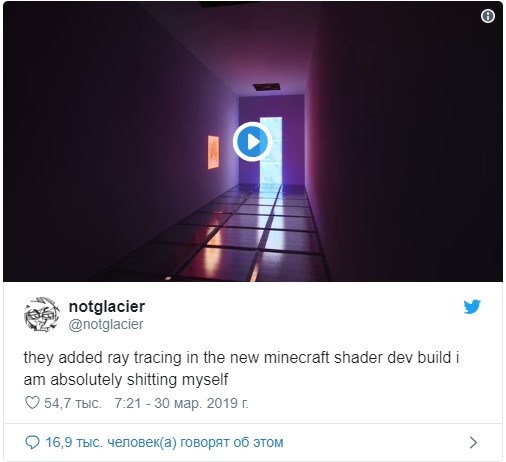Click the phrase absolutely shitting myself

pyautogui.click(x=139, y=380)
